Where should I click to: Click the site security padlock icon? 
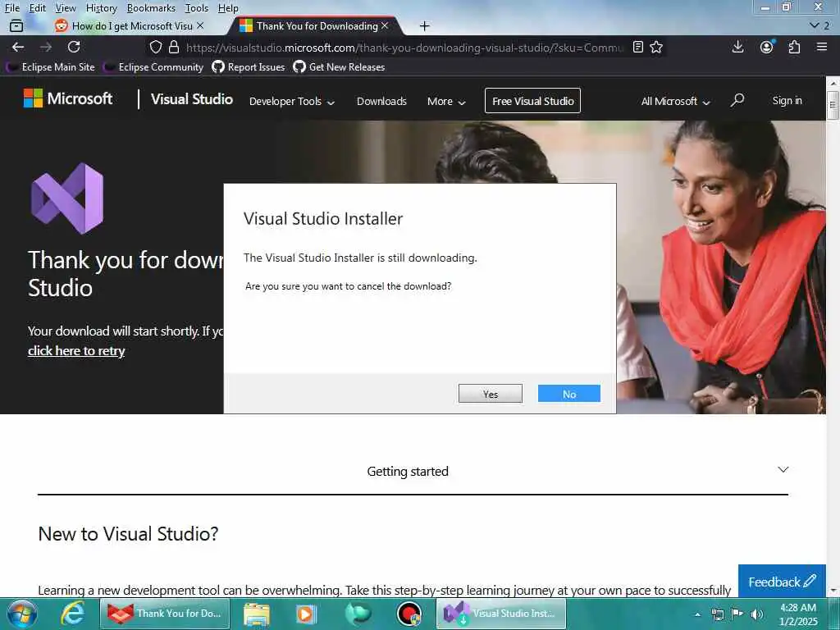click(x=174, y=47)
